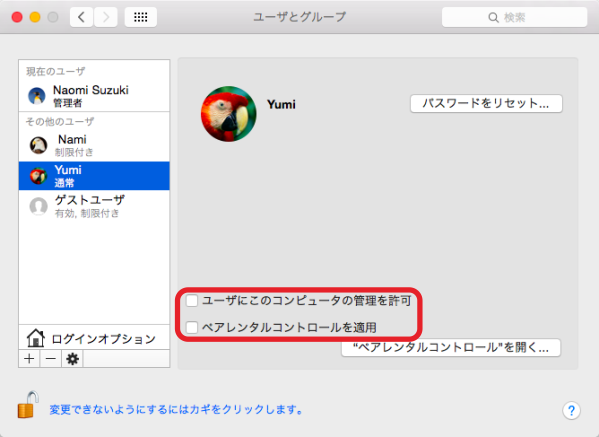This screenshot has height=437, width=599.
Task: Click the forward navigation arrow
Action: point(106,17)
